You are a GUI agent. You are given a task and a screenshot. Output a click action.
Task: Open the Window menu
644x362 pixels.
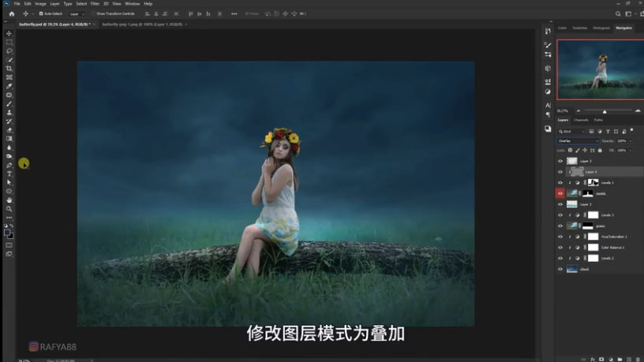(x=133, y=4)
